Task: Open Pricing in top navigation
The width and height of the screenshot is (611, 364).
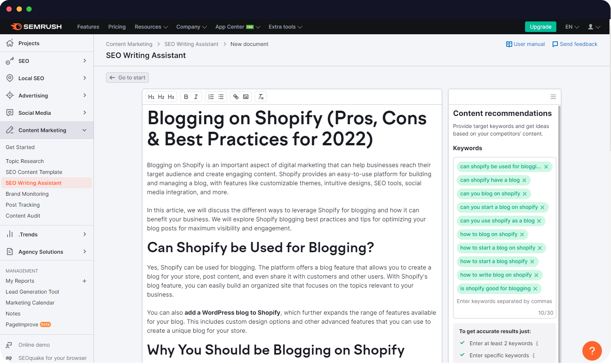Action: [117, 27]
